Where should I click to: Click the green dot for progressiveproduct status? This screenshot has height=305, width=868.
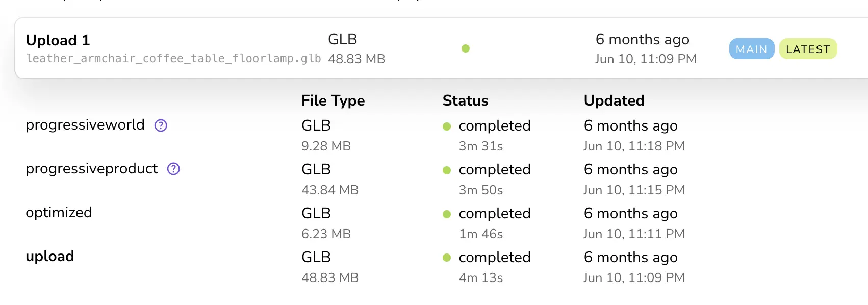[x=447, y=170]
